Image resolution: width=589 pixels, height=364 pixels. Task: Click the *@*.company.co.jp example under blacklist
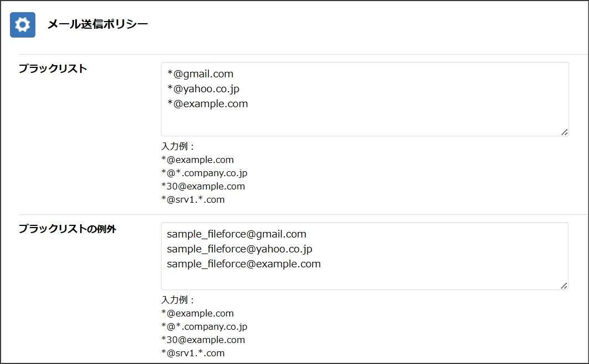(204, 173)
